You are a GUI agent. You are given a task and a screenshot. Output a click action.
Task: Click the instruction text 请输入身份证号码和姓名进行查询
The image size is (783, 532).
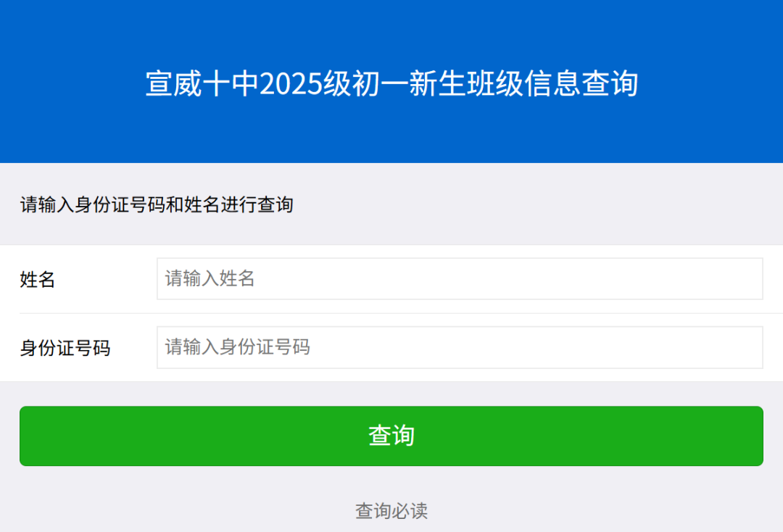pyautogui.click(x=157, y=204)
